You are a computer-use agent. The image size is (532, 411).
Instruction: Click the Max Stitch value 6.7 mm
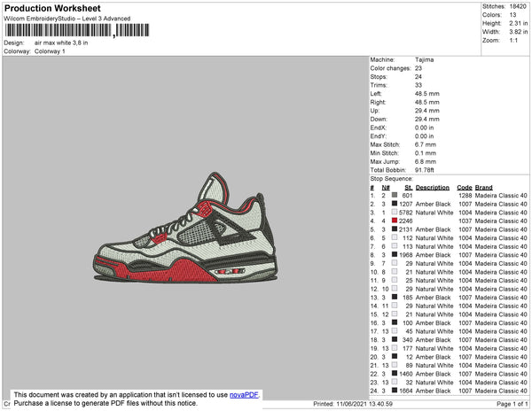pyautogui.click(x=426, y=144)
